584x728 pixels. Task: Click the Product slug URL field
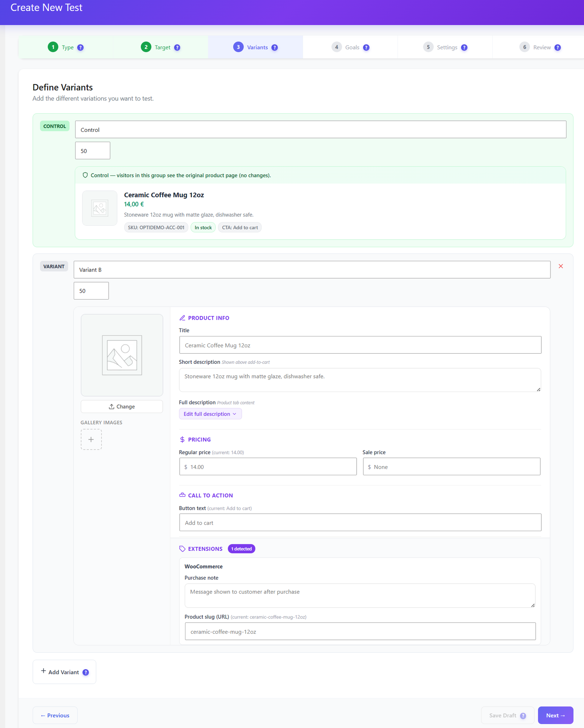click(x=360, y=632)
